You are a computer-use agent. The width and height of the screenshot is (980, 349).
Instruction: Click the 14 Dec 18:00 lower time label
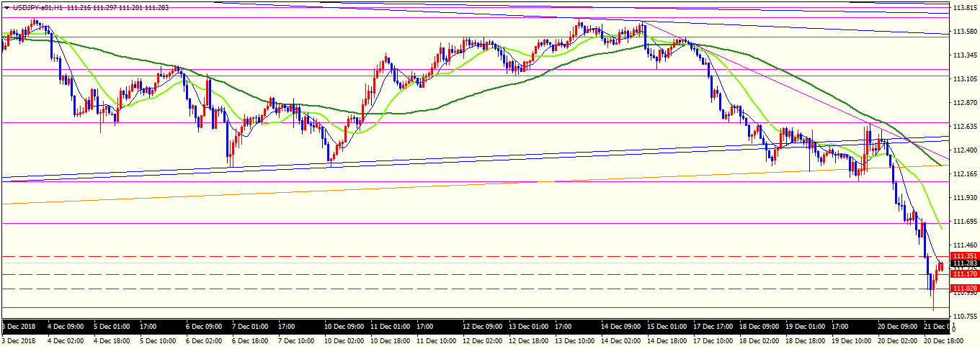click(x=667, y=340)
